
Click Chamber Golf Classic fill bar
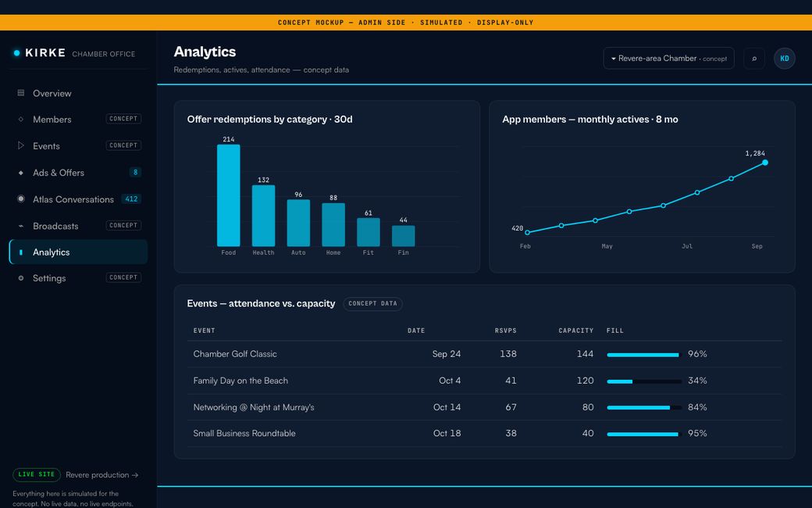(x=643, y=355)
